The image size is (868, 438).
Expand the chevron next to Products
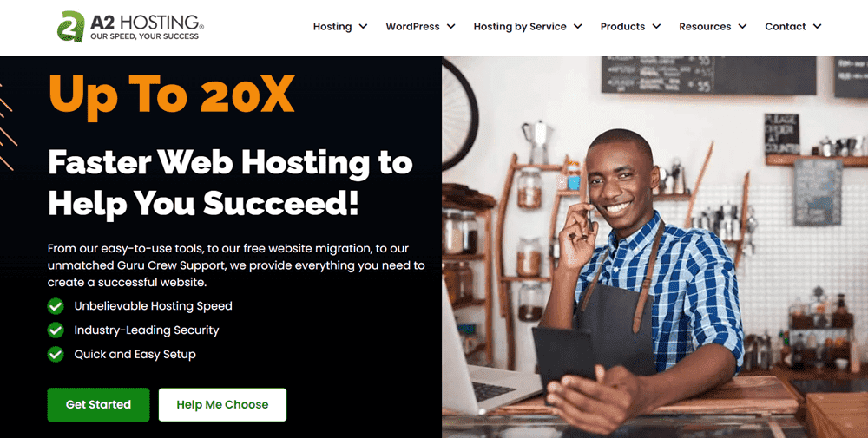[x=656, y=27]
